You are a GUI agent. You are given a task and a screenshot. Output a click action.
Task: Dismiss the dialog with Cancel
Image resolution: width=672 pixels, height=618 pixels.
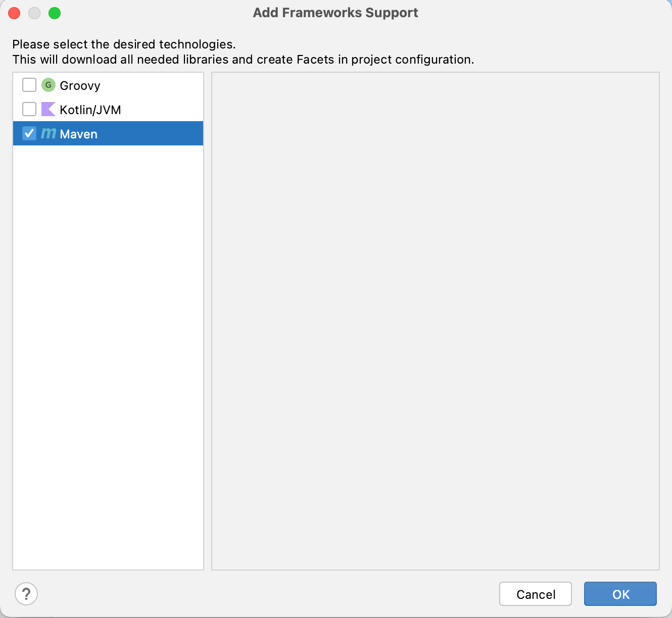click(535, 594)
